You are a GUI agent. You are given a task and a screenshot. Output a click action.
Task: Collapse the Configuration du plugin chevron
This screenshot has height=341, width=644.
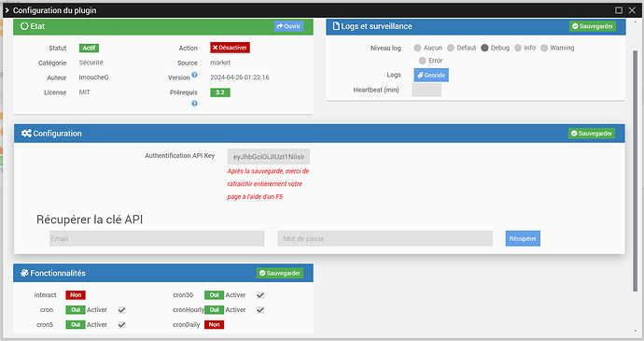7,10
